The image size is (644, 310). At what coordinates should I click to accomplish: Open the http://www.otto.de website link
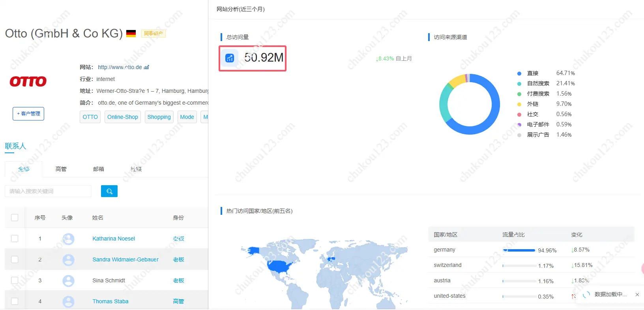(120, 67)
